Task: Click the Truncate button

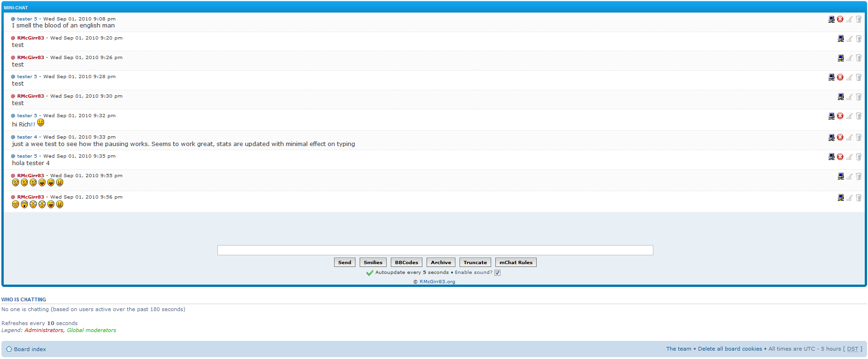Action: pyautogui.click(x=475, y=262)
